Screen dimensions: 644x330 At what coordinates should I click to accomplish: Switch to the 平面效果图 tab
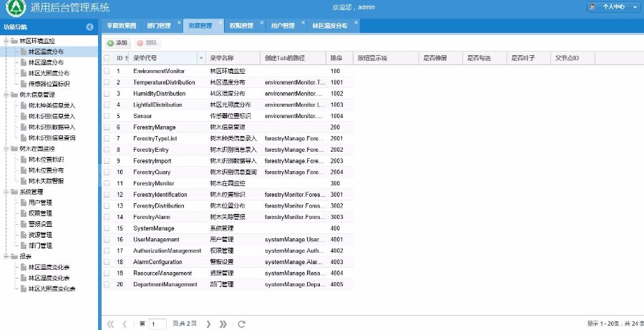click(121, 26)
